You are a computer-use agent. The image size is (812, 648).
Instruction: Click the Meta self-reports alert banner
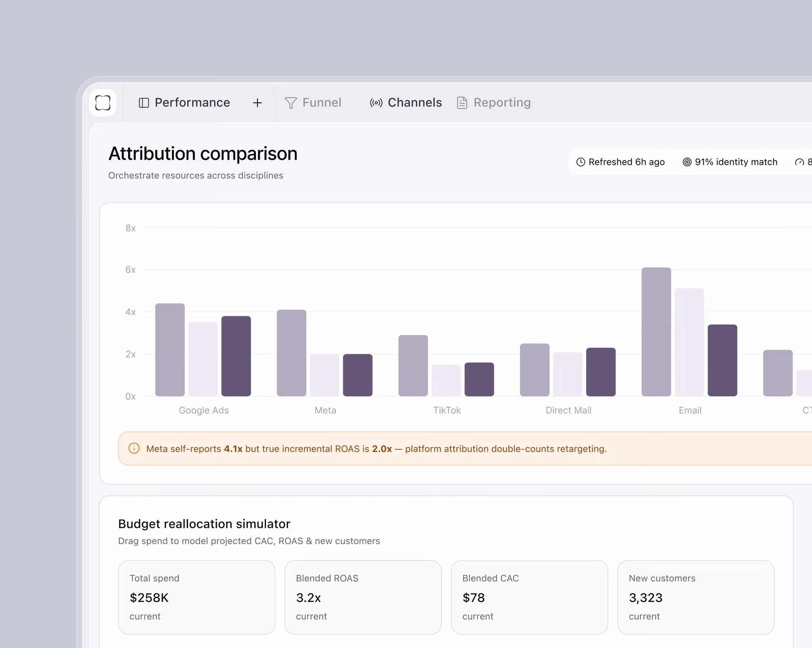pos(465,448)
